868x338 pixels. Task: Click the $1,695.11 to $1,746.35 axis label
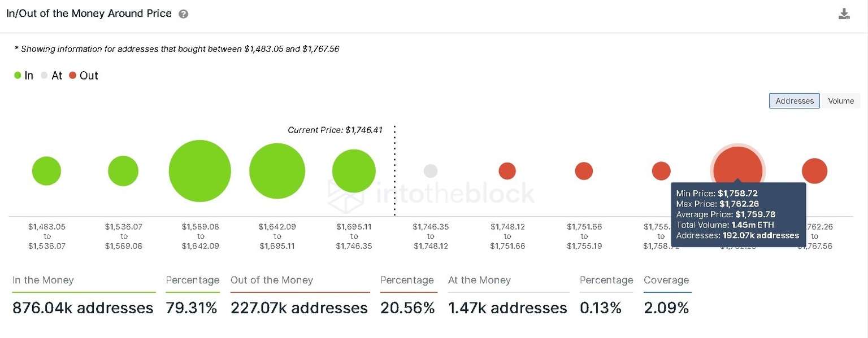[354, 236]
